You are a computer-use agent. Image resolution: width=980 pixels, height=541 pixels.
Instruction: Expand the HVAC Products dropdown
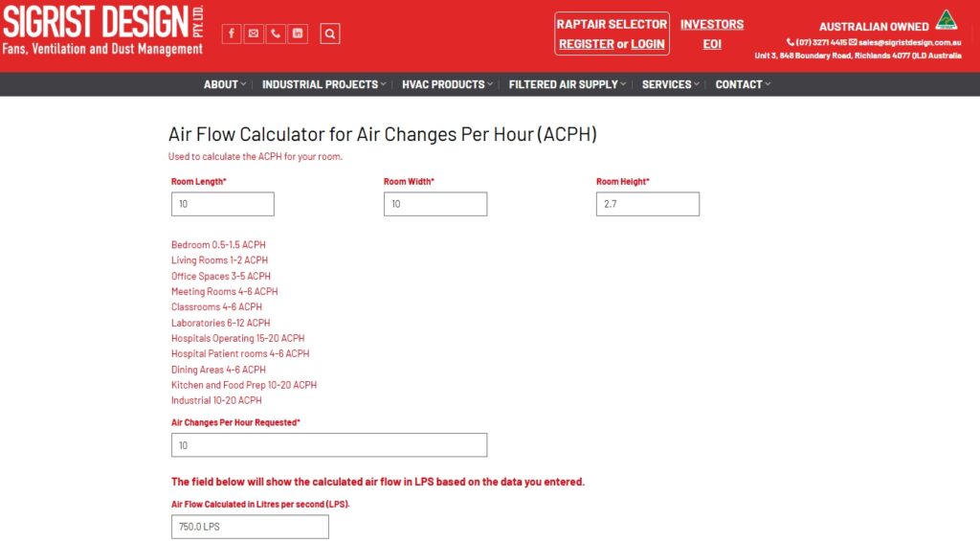pyautogui.click(x=447, y=84)
